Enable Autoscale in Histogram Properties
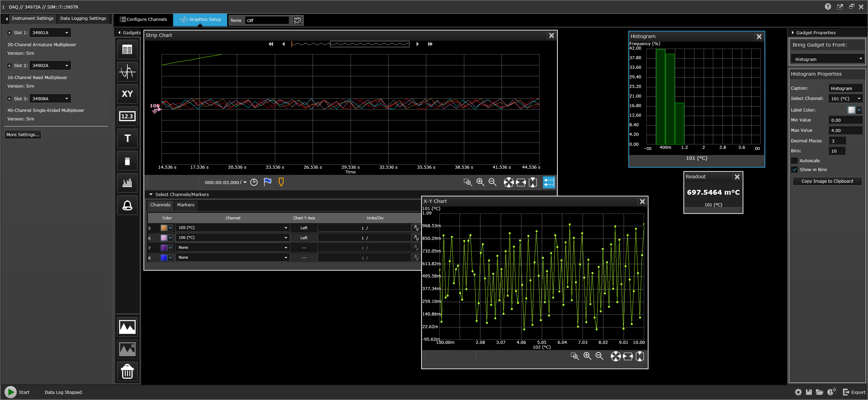Image resolution: width=868 pixels, height=400 pixels. pyautogui.click(x=794, y=160)
